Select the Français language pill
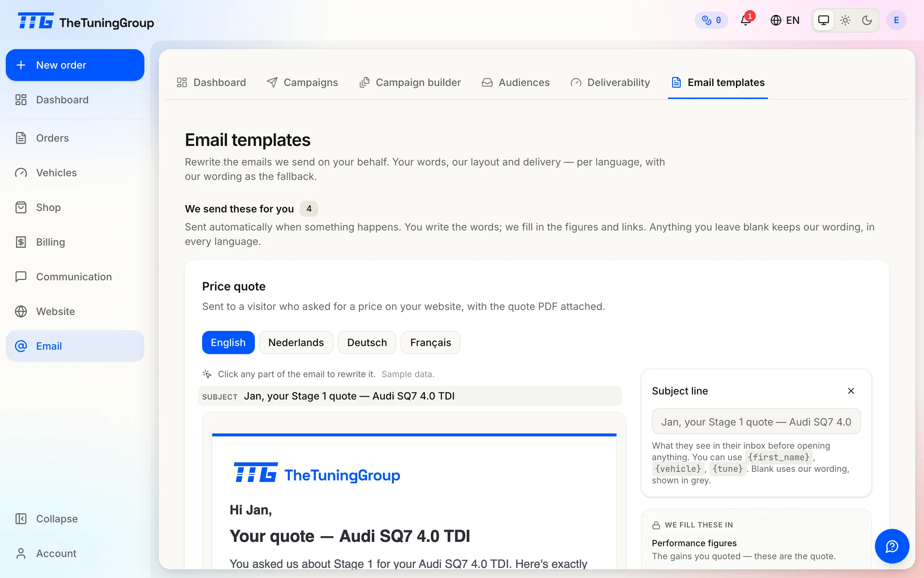 pyautogui.click(x=431, y=342)
